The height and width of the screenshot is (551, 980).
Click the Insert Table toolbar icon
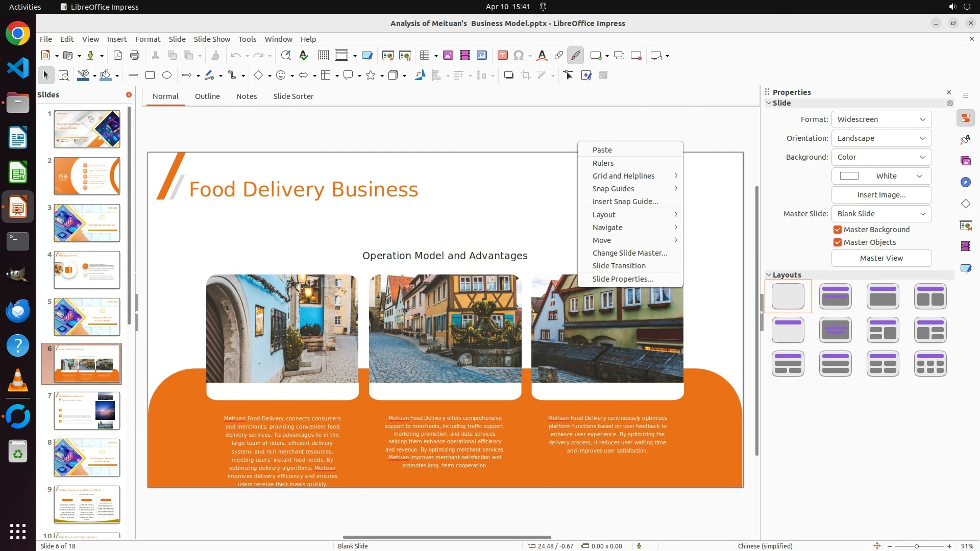click(x=424, y=56)
